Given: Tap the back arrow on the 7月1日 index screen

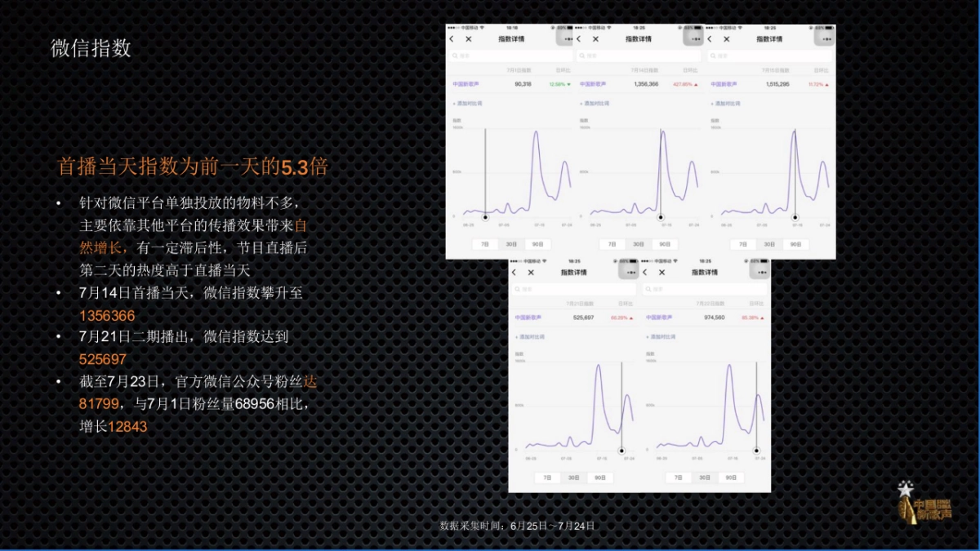Looking at the screenshot, I should (x=450, y=38).
